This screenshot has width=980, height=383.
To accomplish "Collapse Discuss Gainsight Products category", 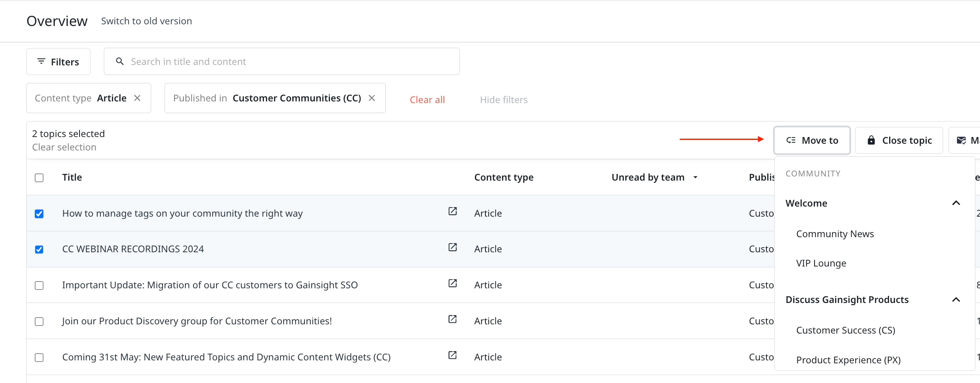I will [x=956, y=300].
